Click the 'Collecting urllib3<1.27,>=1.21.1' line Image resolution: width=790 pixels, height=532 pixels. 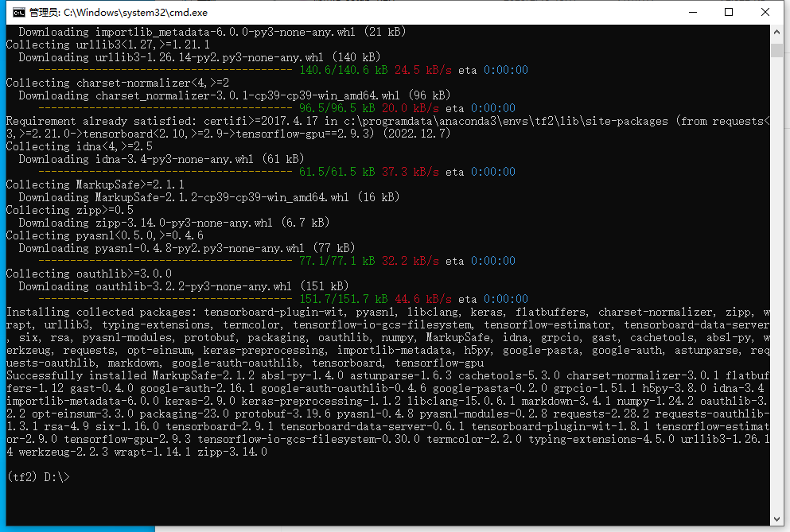(108, 45)
